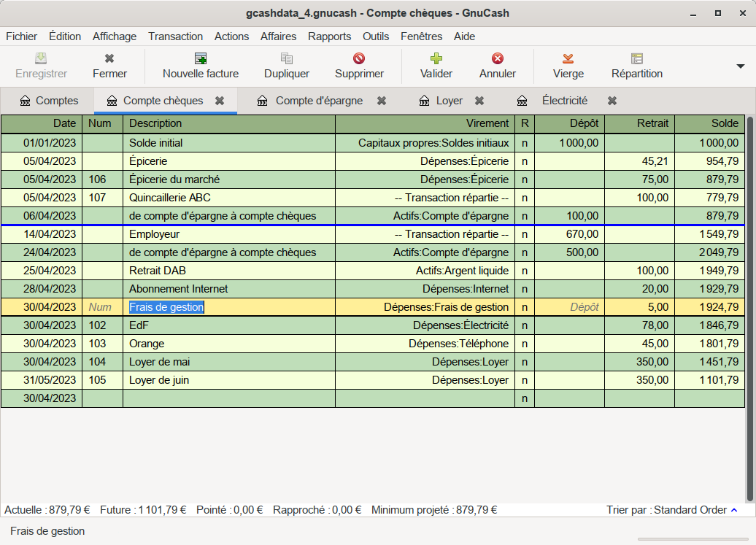Click the Dupliquer transaction icon

pos(286,59)
